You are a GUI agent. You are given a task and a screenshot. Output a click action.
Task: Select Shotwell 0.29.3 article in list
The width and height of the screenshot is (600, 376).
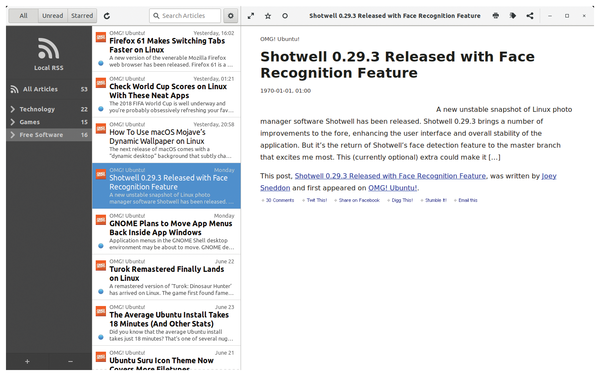pos(166,186)
